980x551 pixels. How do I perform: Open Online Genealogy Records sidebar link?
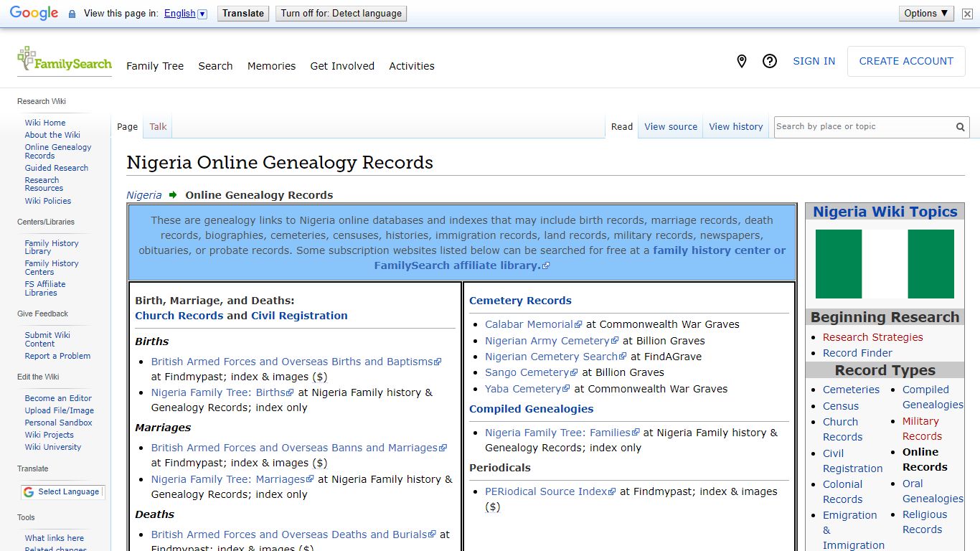pyautogui.click(x=58, y=151)
